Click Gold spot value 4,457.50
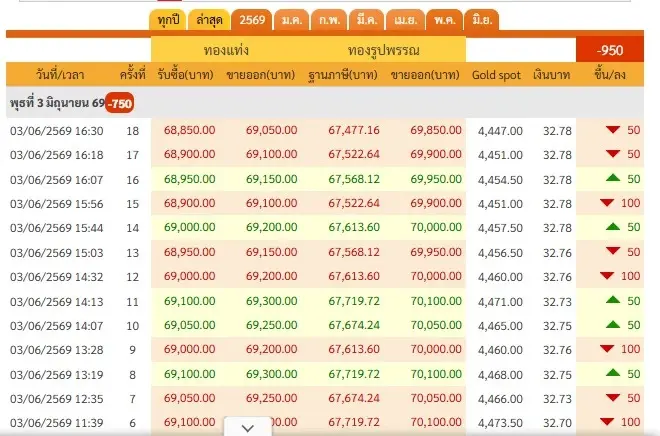Image resolution: width=660 pixels, height=436 pixels. pos(500,228)
